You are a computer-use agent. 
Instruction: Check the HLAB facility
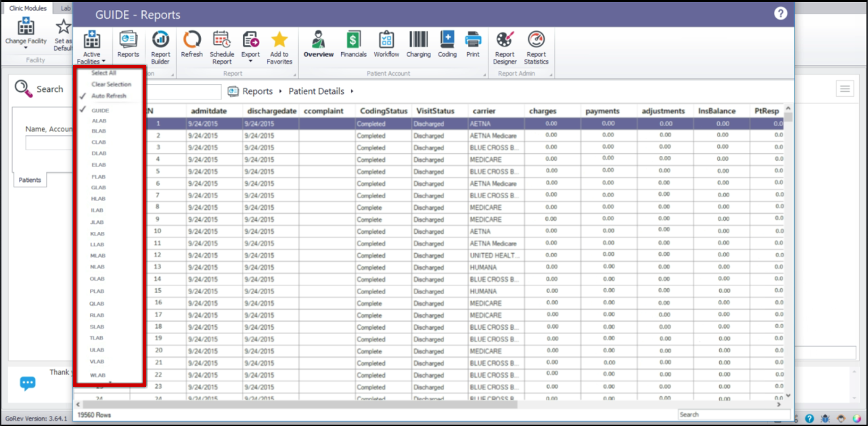pos(99,199)
